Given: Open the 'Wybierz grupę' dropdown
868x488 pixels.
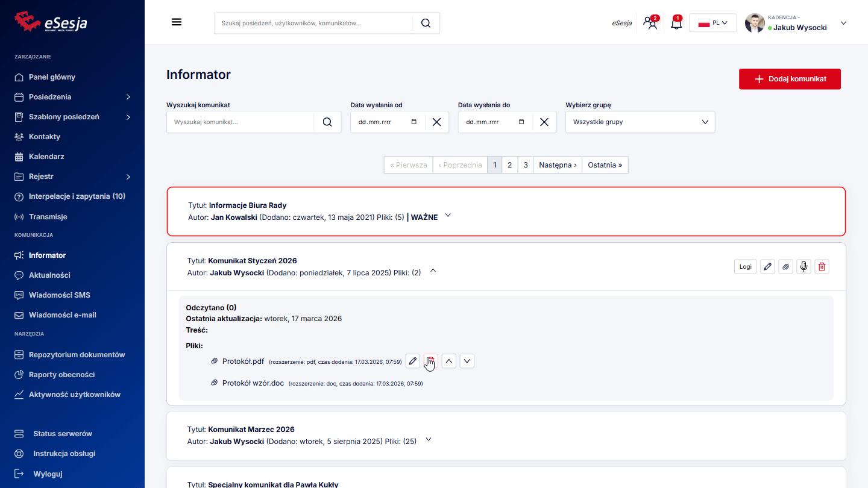Looking at the screenshot, I should click(x=640, y=122).
